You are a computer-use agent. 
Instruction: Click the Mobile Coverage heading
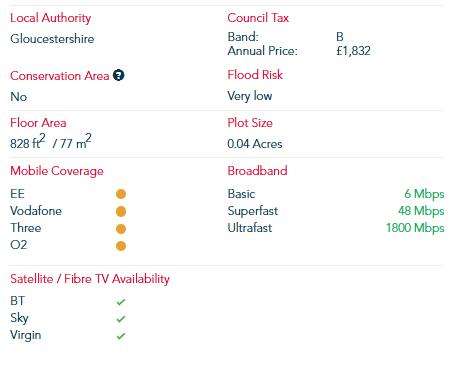click(57, 171)
